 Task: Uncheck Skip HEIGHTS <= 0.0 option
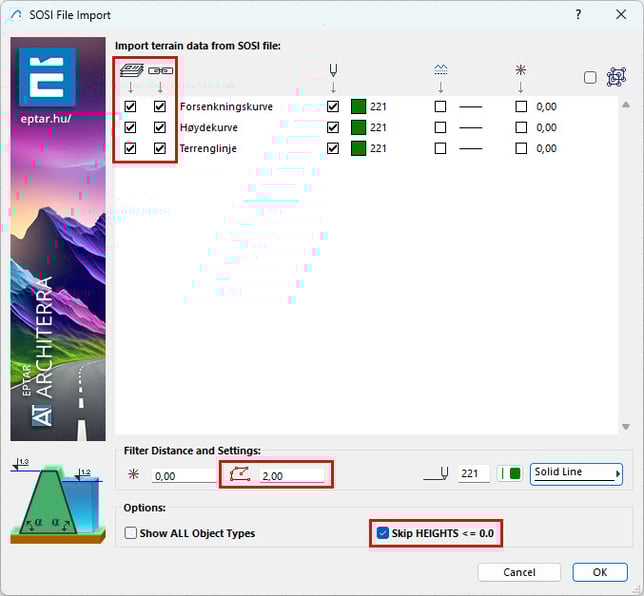tap(383, 534)
